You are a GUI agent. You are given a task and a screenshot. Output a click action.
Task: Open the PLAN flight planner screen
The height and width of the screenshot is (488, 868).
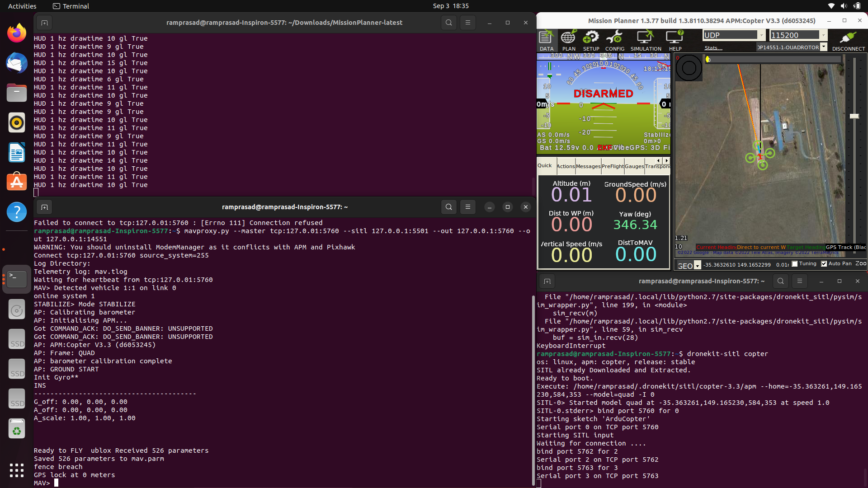(568, 41)
